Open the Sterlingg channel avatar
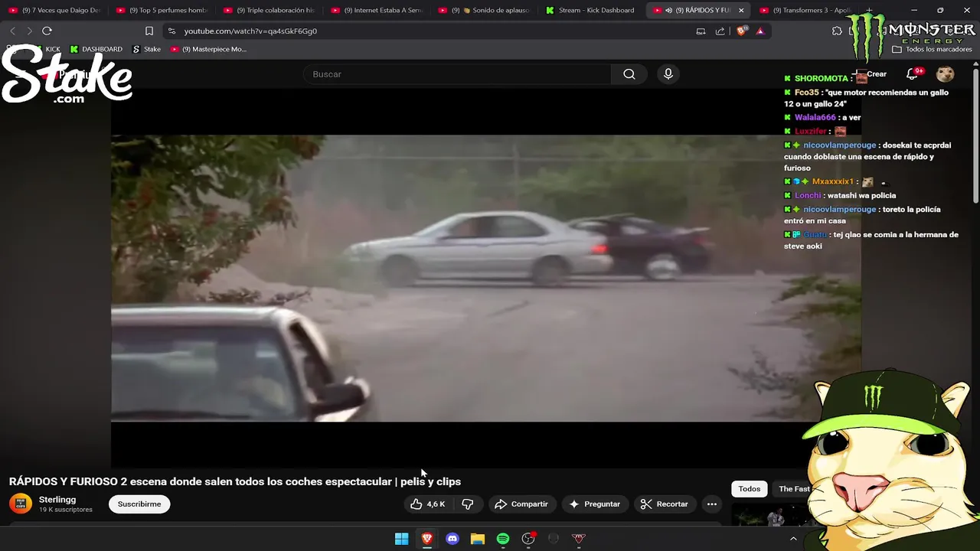Screen dimensions: 980x551 (x=21, y=504)
